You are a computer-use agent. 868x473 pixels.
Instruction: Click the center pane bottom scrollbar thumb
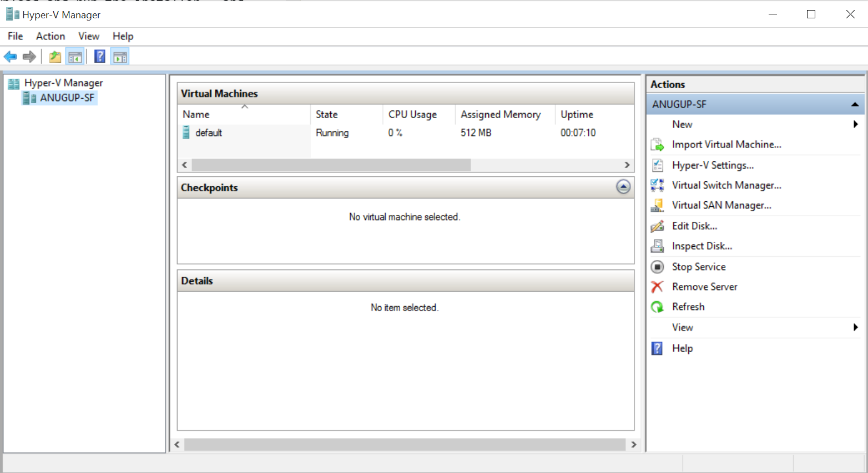(x=405, y=445)
